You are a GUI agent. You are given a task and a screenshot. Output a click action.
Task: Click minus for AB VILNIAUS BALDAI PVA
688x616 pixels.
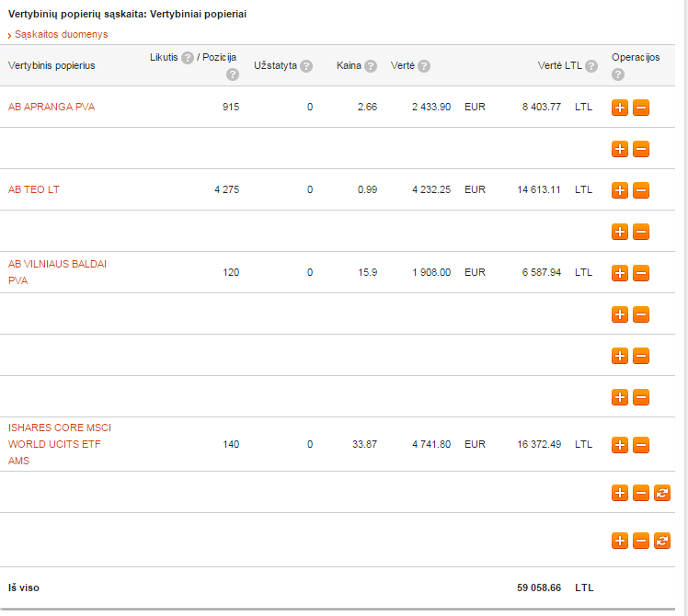pyautogui.click(x=640, y=273)
